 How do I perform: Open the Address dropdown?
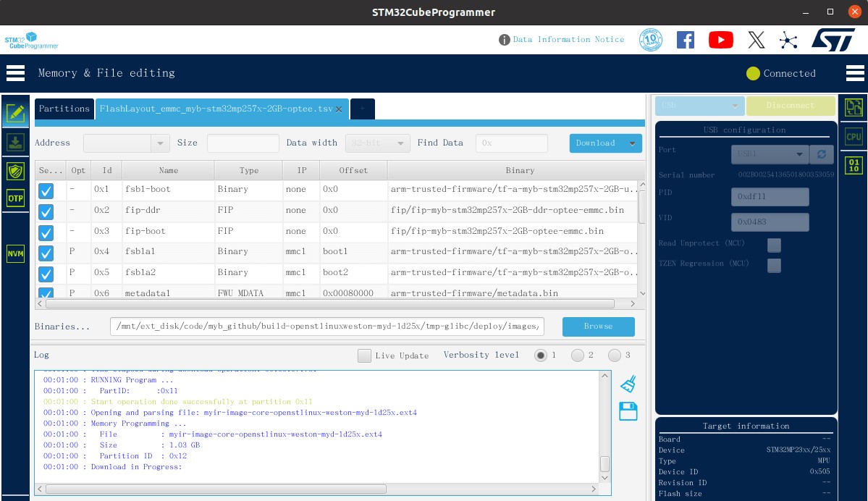point(160,143)
